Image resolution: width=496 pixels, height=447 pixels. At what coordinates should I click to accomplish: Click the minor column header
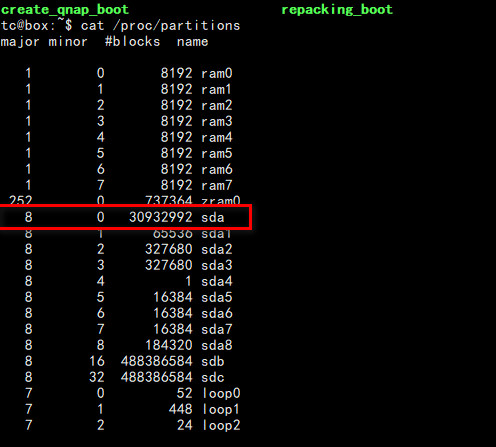pyautogui.click(x=68, y=42)
